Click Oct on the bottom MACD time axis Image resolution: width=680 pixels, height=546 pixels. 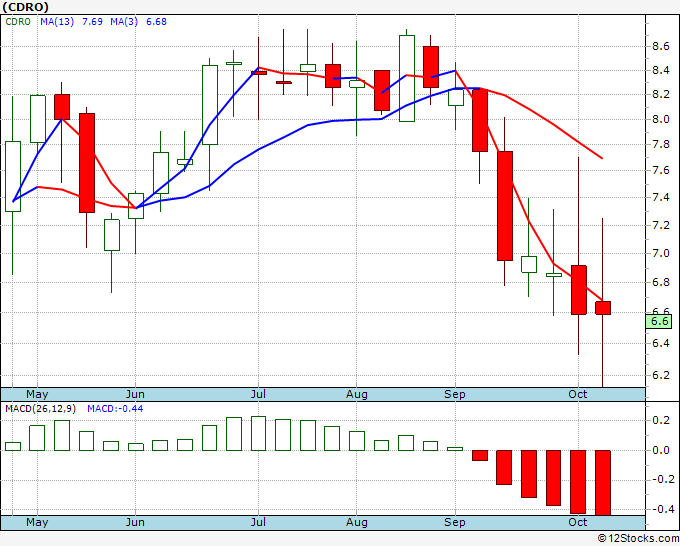click(578, 523)
